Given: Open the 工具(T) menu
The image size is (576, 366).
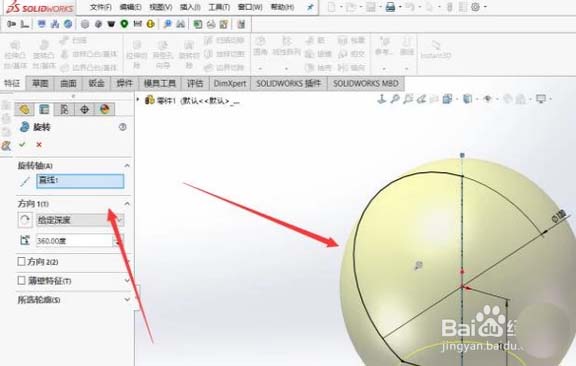Looking at the screenshot, I should (219, 7).
